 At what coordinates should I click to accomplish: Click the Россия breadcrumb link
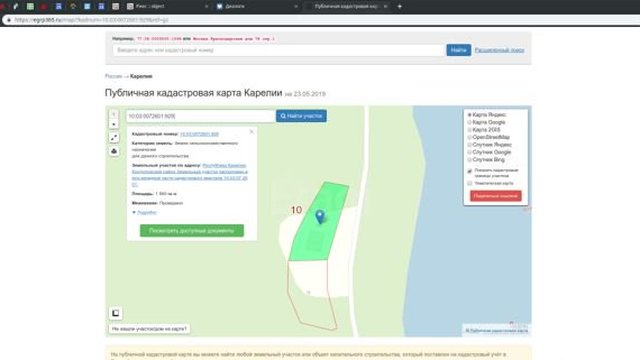tap(113, 76)
